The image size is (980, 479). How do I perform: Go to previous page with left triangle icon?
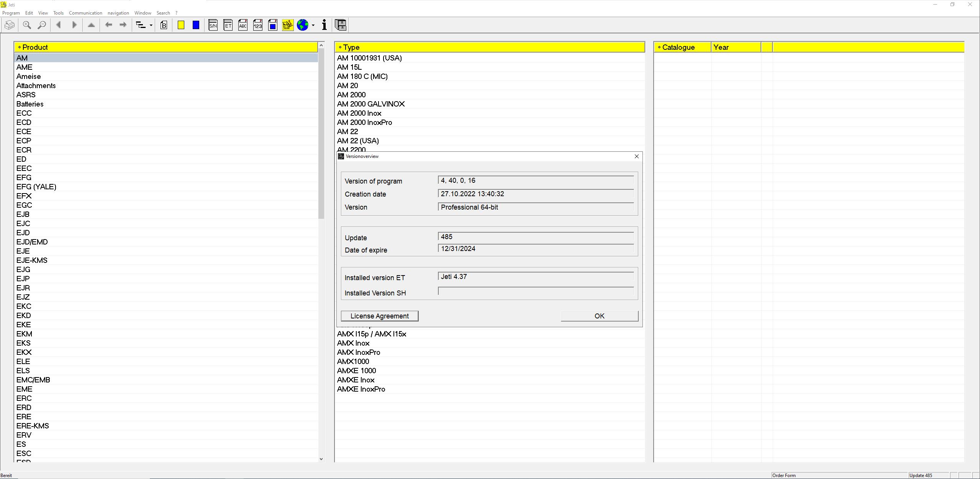click(x=59, y=25)
